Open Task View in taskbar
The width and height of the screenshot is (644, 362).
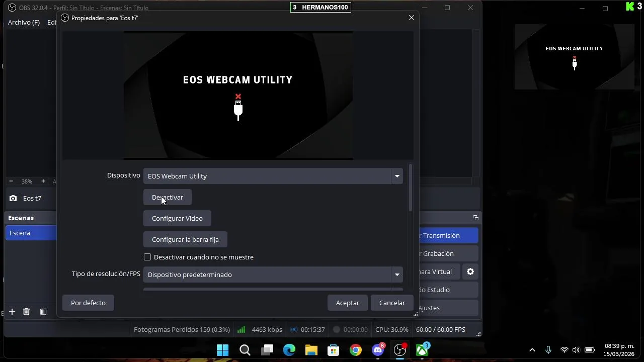(267, 350)
